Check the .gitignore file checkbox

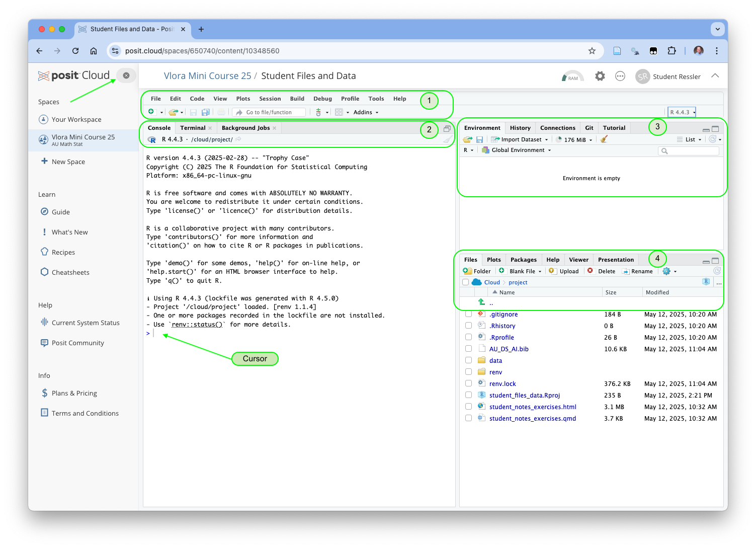click(x=468, y=314)
